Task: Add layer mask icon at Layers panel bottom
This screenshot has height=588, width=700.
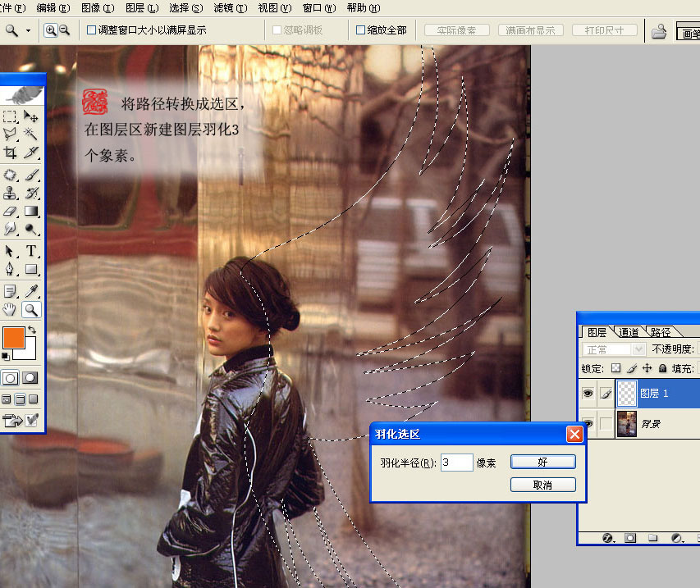Action: (x=630, y=538)
